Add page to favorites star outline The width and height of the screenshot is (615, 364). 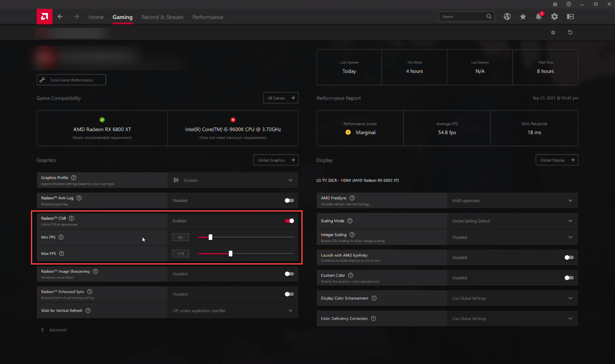point(553,32)
